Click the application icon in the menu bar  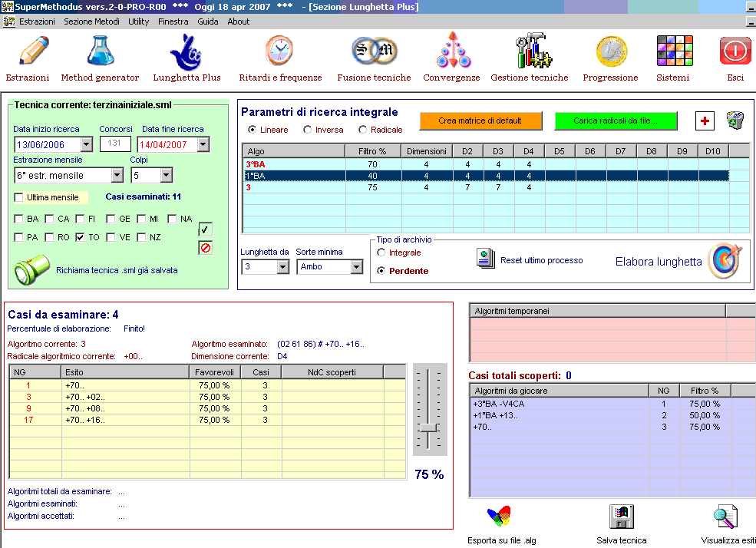pos(8,21)
